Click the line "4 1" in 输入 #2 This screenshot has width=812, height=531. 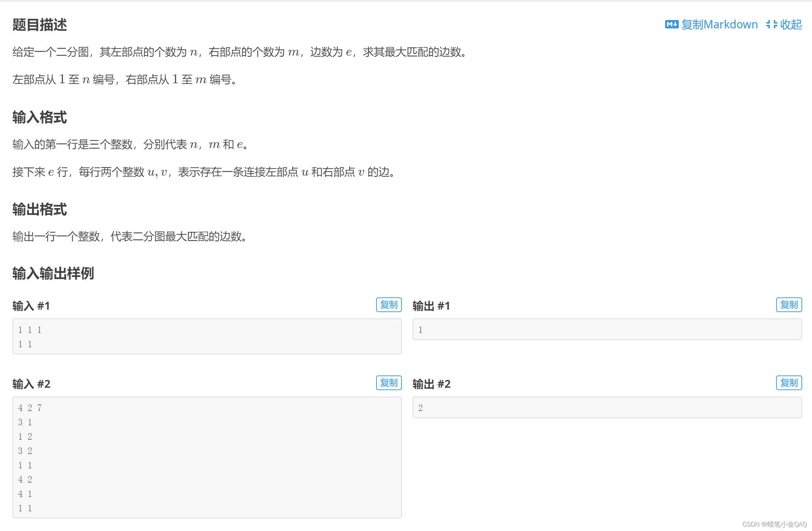[25, 494]
